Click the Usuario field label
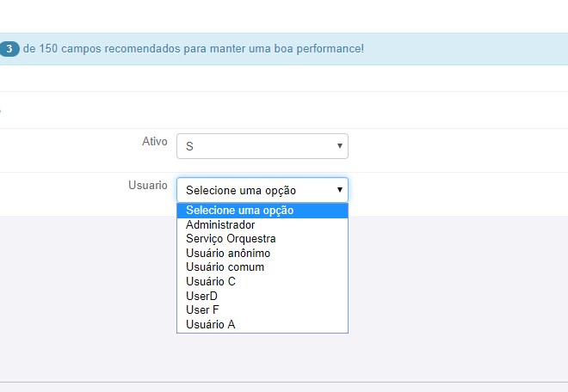The image size is (568, 392). click(x=148, y=186)
